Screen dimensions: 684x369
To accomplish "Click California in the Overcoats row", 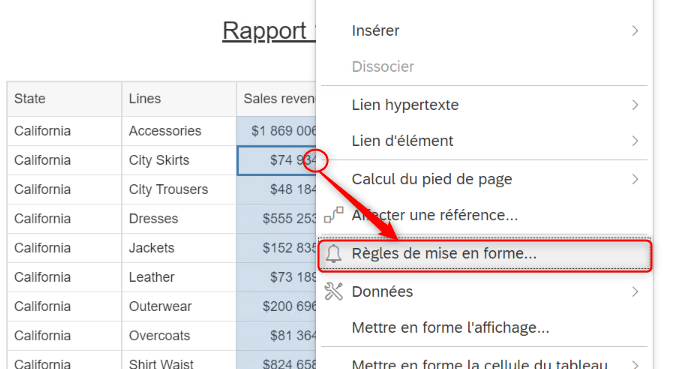I will tap(64, 335).
